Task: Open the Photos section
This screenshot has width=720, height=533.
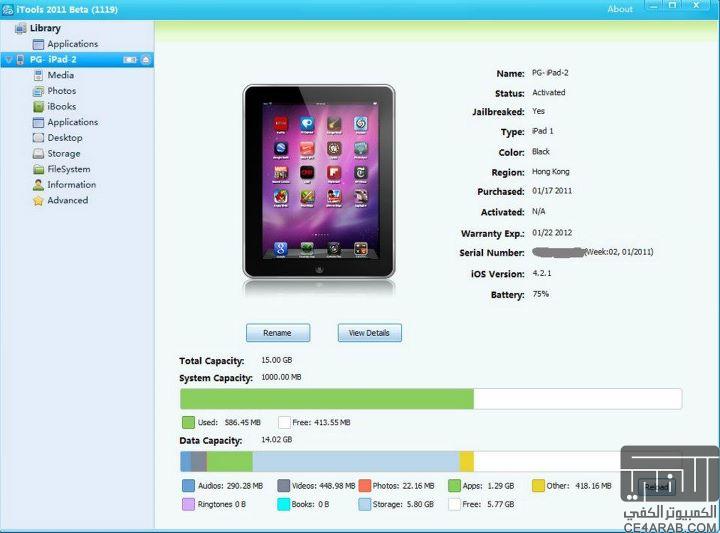Action: tap(62, 90)
